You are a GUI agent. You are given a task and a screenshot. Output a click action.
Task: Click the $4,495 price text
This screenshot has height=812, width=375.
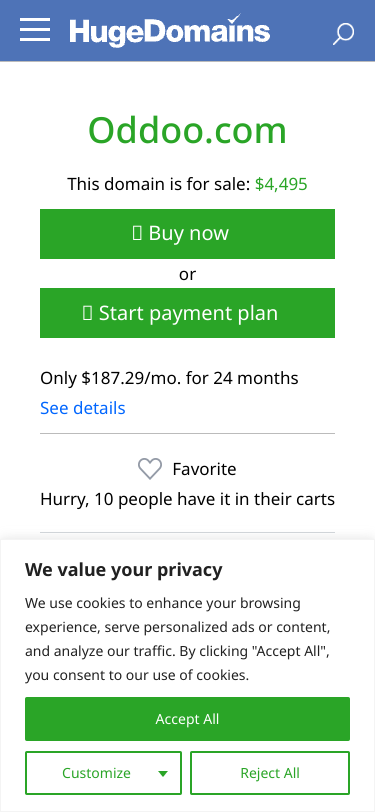pos(281,184)
